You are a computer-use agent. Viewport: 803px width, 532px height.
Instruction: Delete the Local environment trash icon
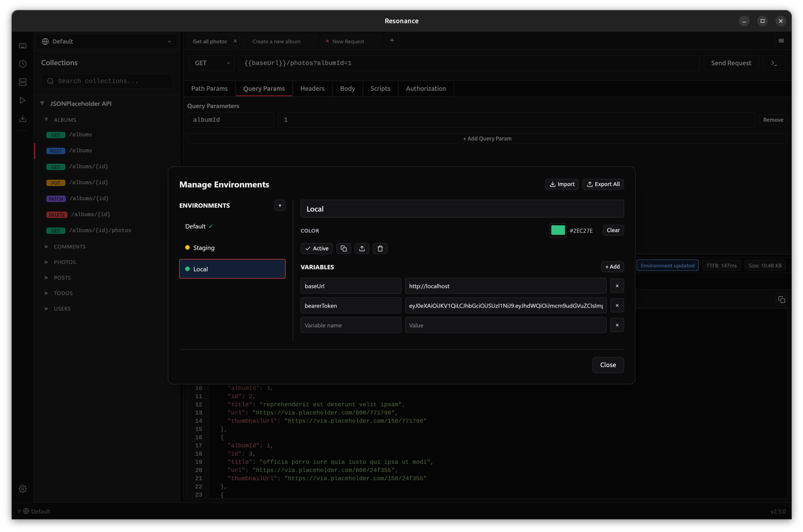click(x=380, y=248)
